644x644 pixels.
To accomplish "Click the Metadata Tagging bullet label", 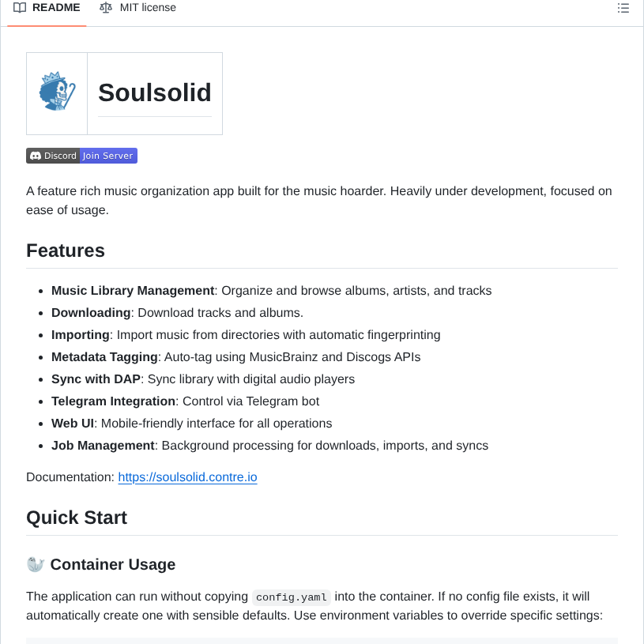I will click(104, 357).
